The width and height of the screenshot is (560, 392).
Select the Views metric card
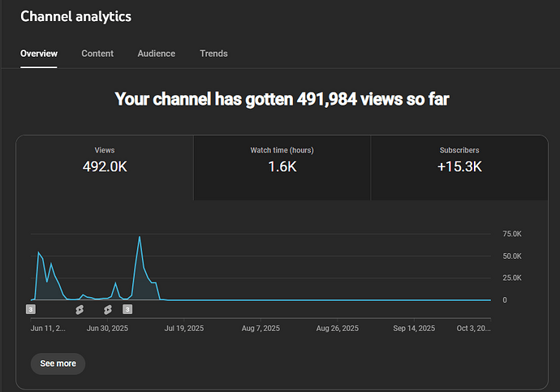(105, 160)
